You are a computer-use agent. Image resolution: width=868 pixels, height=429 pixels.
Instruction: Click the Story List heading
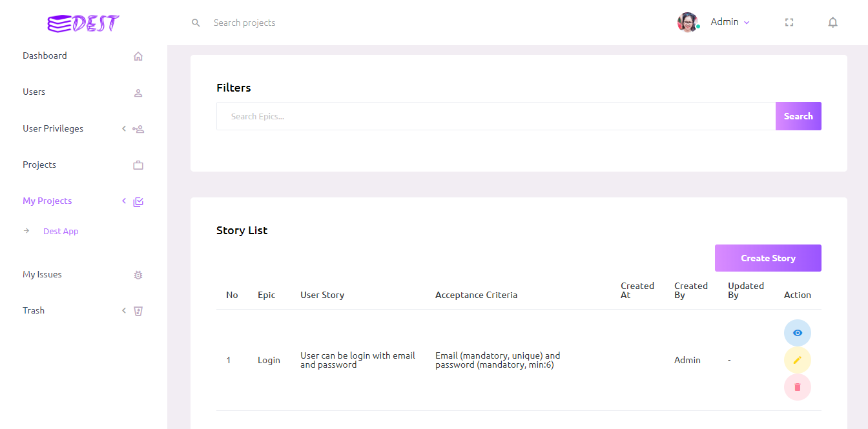coord(242,230)
